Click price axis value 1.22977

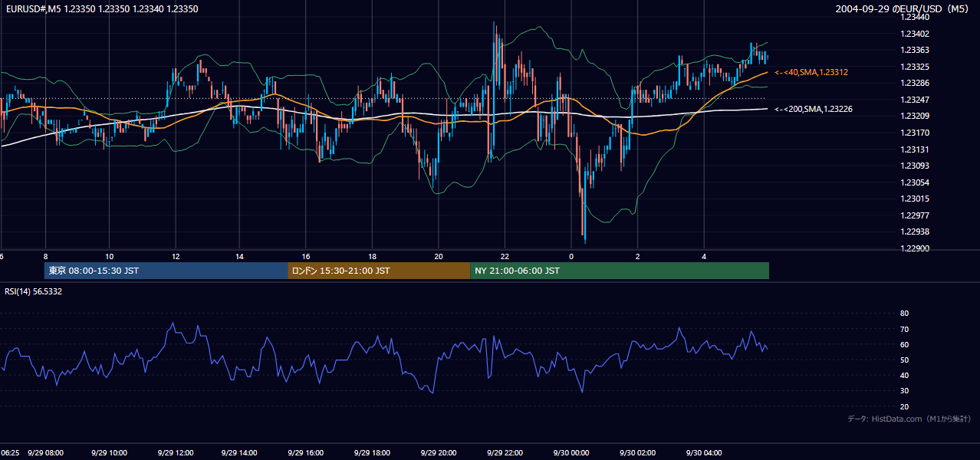915,215
